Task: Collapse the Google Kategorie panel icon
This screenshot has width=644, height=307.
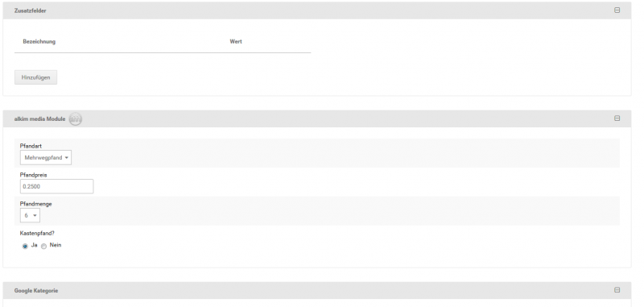Action: click(x=617, y=290)
